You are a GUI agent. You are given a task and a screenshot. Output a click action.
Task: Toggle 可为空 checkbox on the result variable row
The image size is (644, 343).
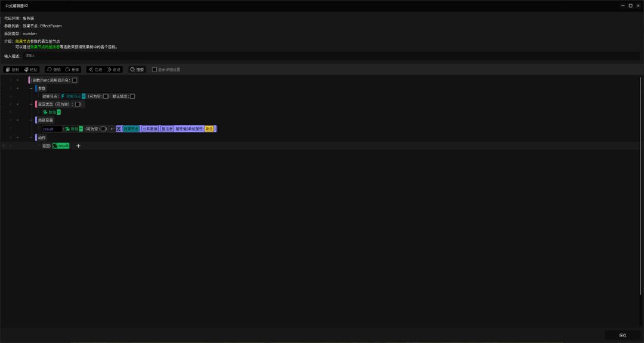pyautogui.click(x=104, y=129)
